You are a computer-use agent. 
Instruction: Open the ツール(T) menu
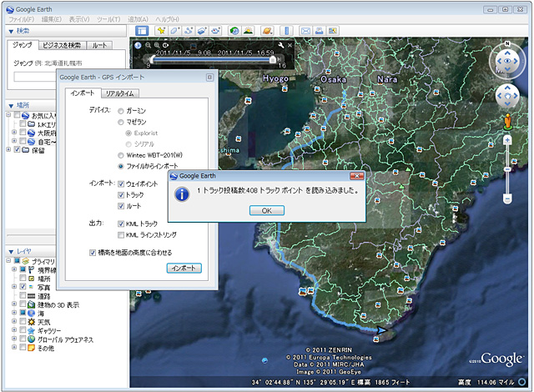(x=108, y=19)
